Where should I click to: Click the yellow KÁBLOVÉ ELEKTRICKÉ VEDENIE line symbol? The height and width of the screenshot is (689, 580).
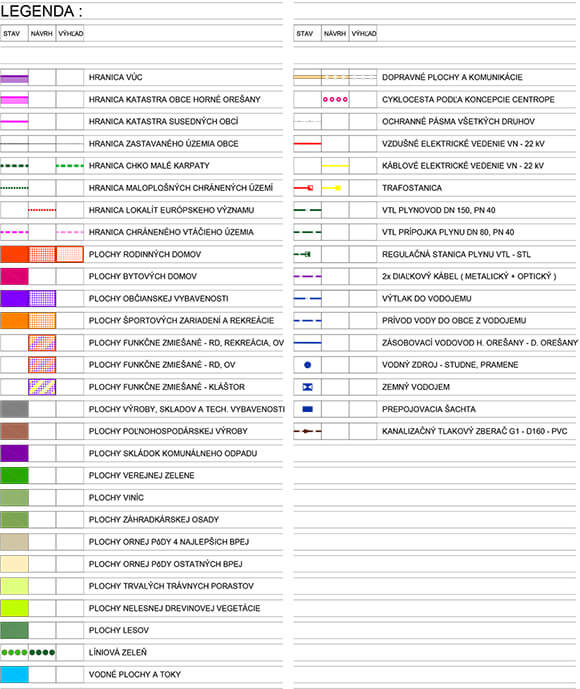click(x=335, y=166)
